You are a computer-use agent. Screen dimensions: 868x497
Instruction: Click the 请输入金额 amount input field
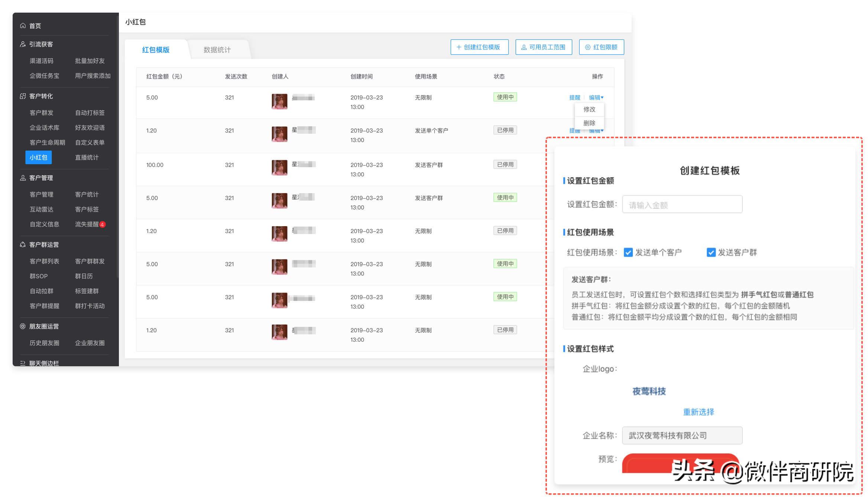pos(682,204)
